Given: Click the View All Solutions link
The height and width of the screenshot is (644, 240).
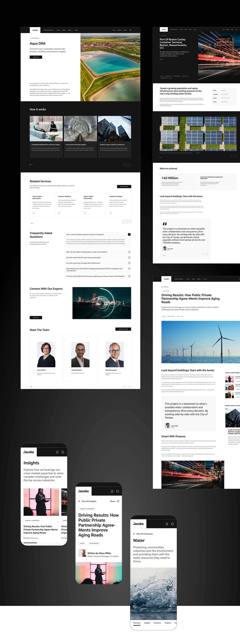Looking at the screenshot, I should (x=34, y=38).
